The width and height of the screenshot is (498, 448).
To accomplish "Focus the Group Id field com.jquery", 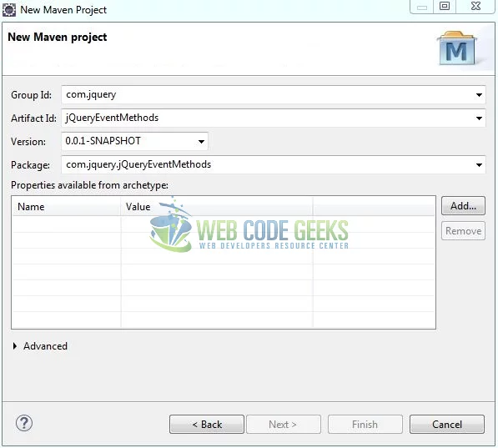I will pyautogui.click(x=273, y=94).
